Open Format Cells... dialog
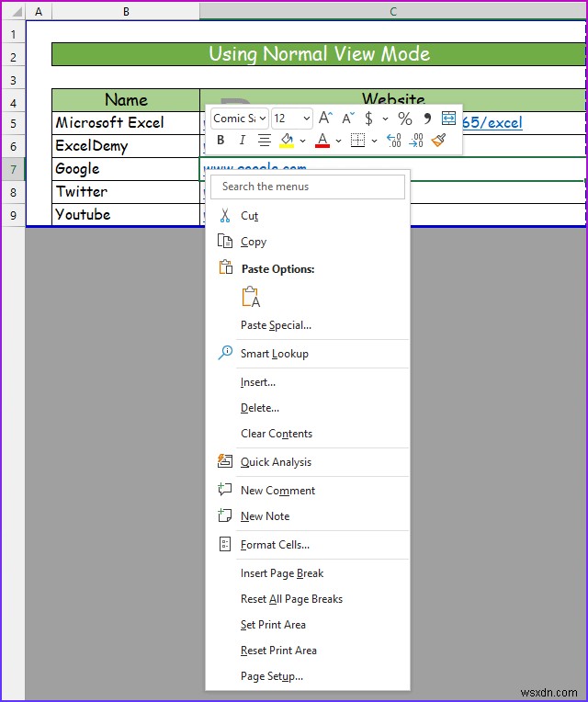 click(308, 545)
